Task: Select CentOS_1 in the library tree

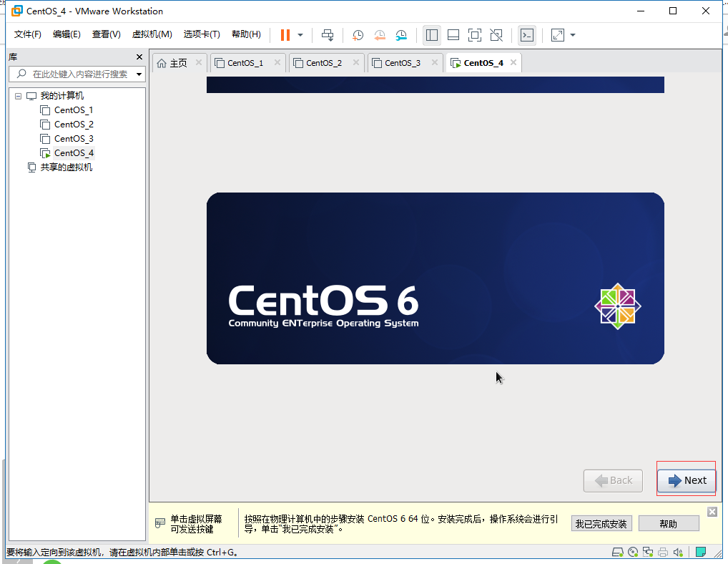Action: [x=74, y=110]
